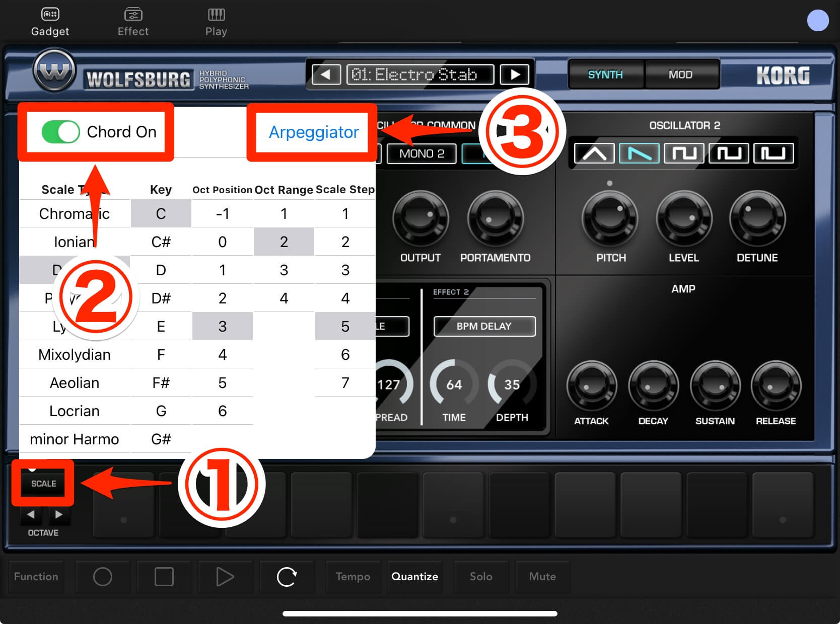Select square waveform for Oscillator 2

coord(684,153)
